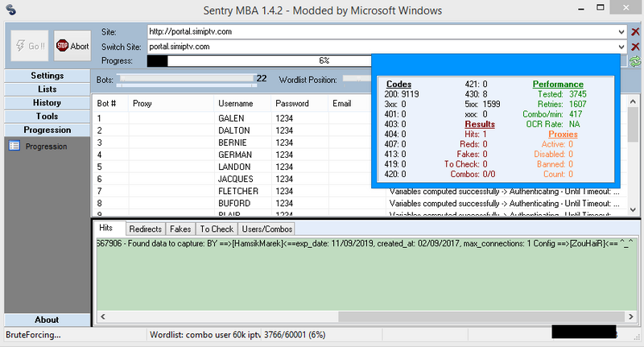Clear Switch Site with the red X icon
Screen dimensions: 644x347
pyautogui.click(x=635, y=47)
